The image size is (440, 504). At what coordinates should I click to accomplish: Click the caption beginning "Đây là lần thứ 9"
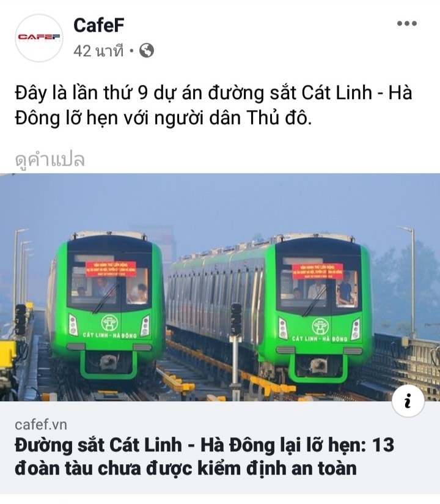pyautogui.click(x=213, y=105)
